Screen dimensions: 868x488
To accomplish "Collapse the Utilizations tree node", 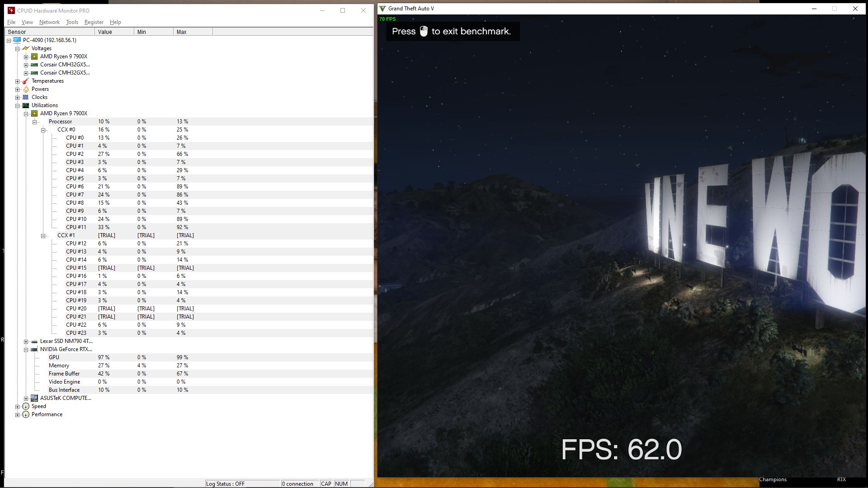I will point(18,106).
